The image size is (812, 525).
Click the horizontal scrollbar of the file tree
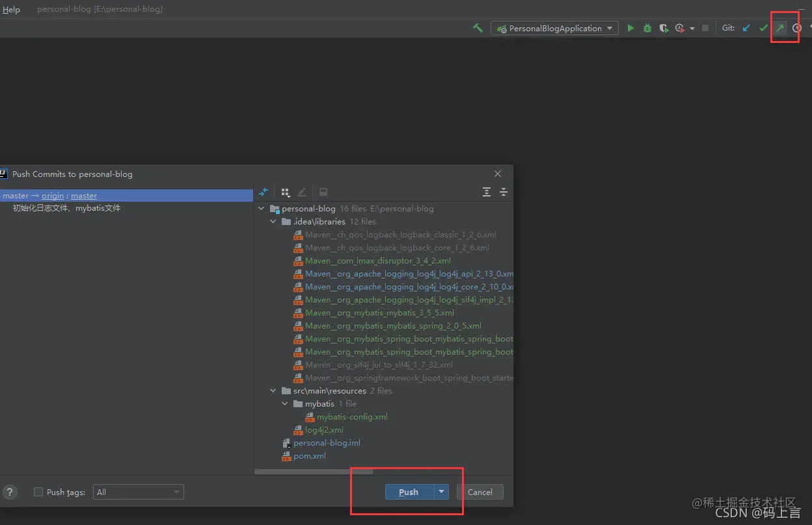tap(314, 471)
